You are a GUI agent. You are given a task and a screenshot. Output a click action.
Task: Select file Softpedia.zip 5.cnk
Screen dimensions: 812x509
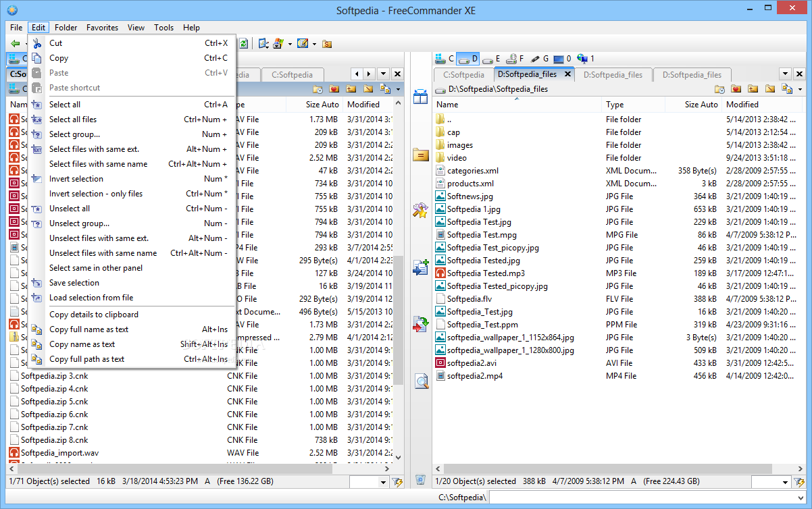pyautogui.click(x=54, y=402)
